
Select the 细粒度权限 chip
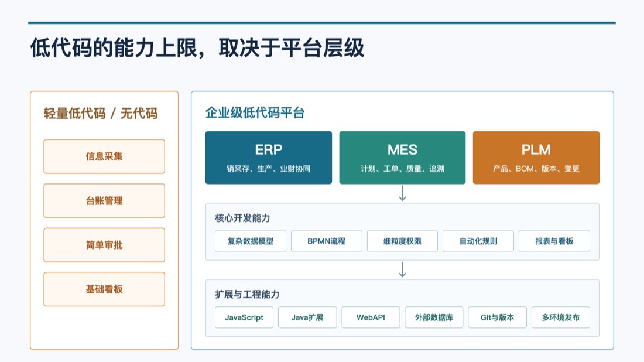click(x=403, y=241)
